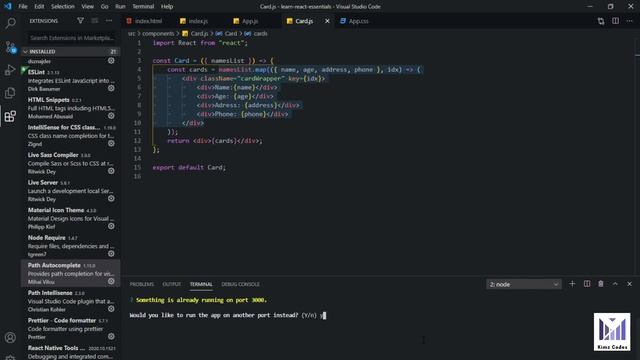Screen dimensions: 640x360
Task: Filter extensions with the funnel icon
Action: click(80, 20)
